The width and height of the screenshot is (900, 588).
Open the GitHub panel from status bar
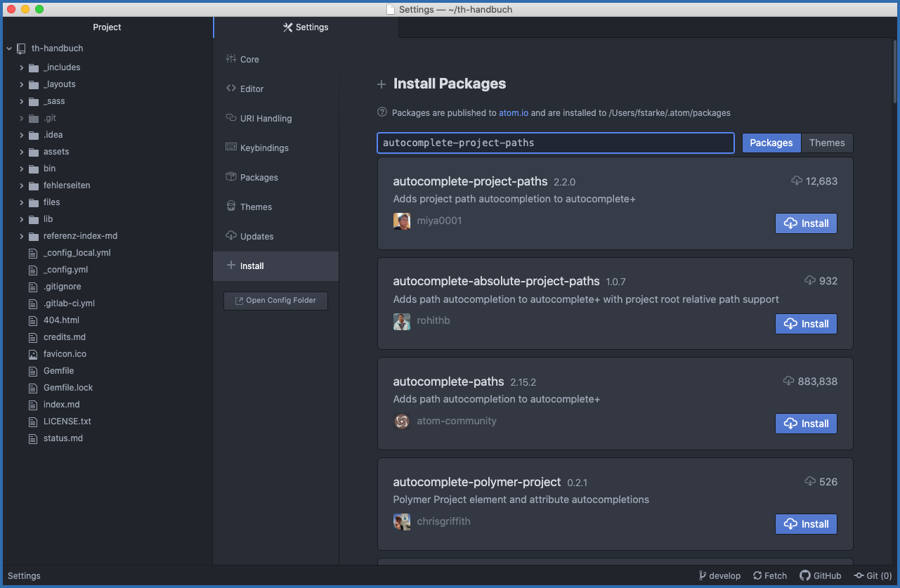coord(820,575)
